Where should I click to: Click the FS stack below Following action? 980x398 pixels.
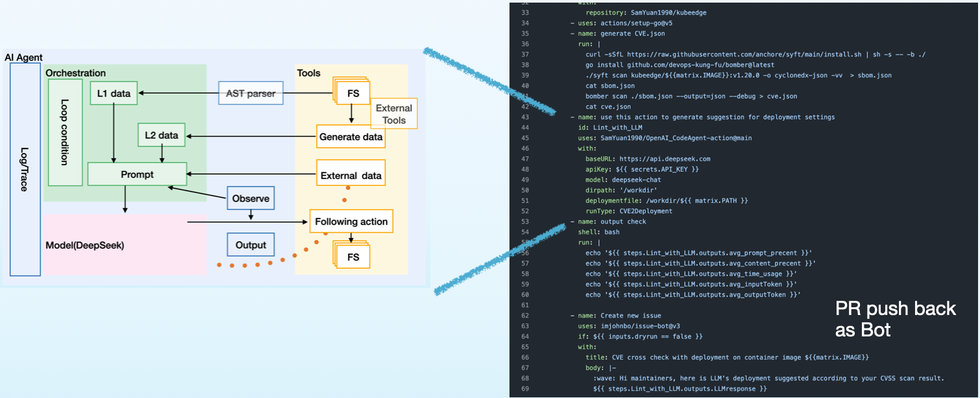point(352,257)
